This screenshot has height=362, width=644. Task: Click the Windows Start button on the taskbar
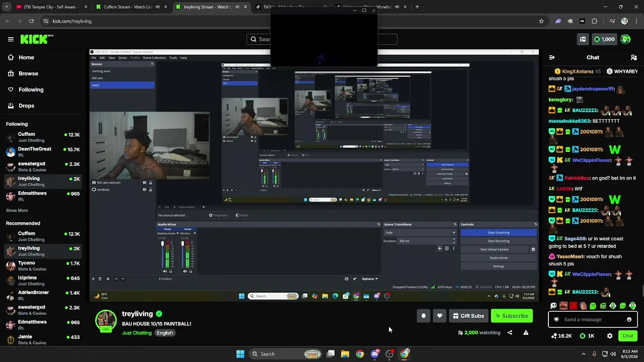point(240,354)
